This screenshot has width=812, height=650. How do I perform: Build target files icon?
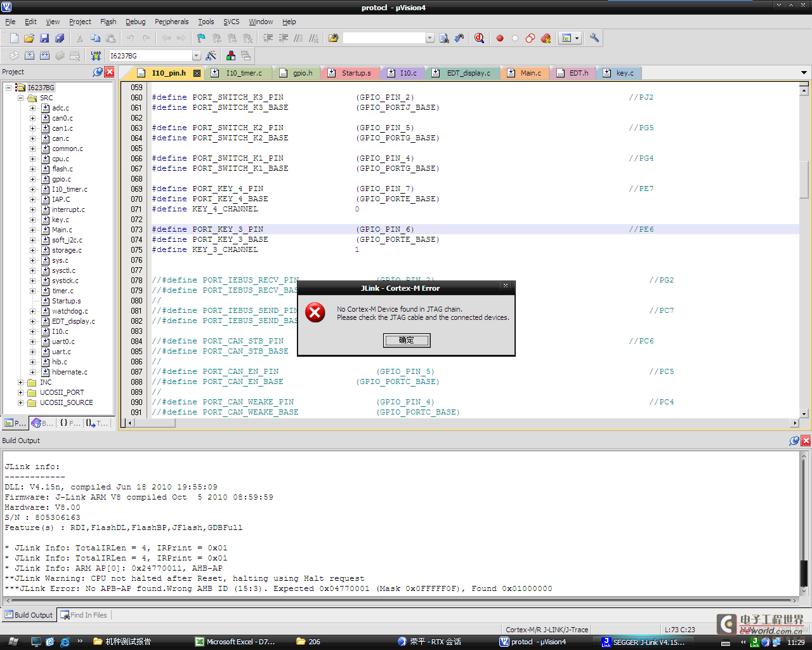(x=29, y=56)
